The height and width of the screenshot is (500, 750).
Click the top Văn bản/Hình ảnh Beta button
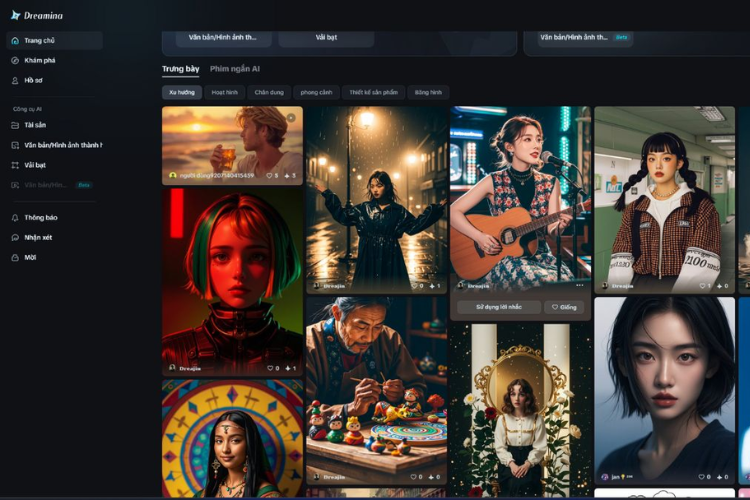(x=585, y=38)
